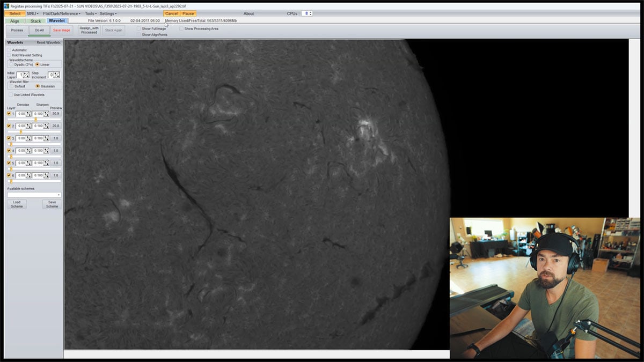The image size is (644, 362).
Task: Raise the CPUs count using its stepper
Action: (310, 12)
